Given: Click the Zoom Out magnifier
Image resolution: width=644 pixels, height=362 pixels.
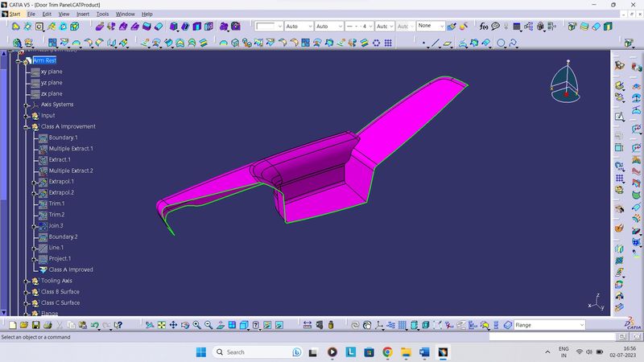Looking at the screenshot, I should point(208,325).
